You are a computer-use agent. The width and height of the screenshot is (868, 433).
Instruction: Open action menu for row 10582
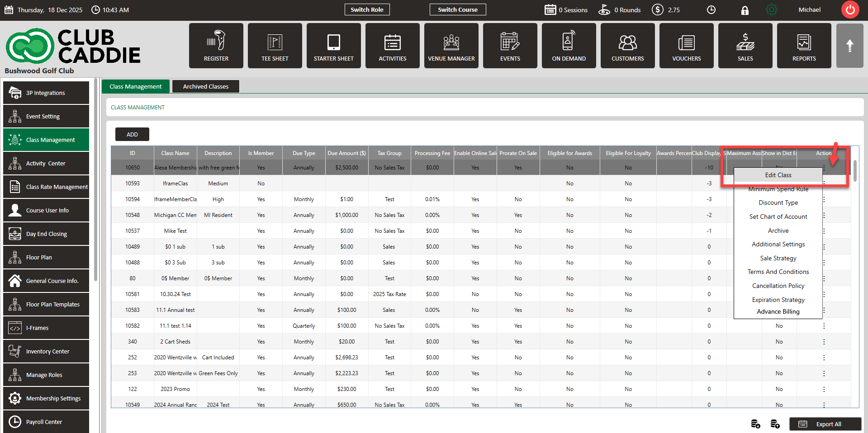824,326
